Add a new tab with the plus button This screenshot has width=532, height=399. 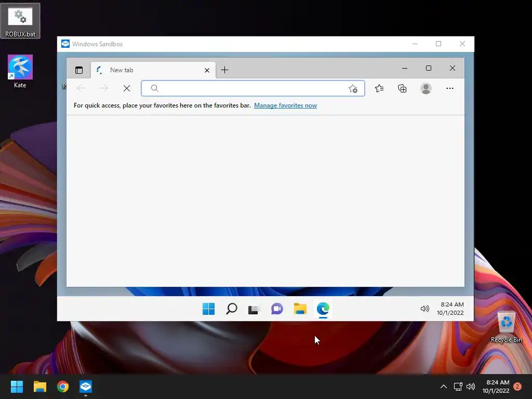(224, 70)
